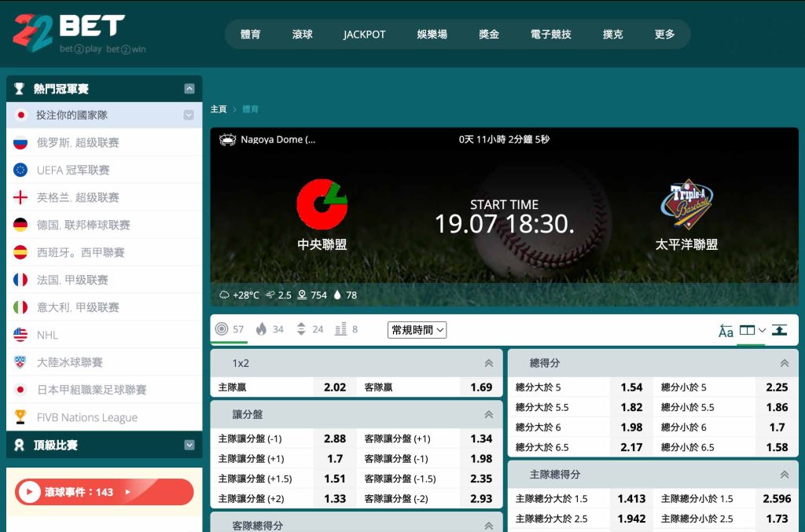The width and height of the screenshot is (805, 532).
Task: Click the Spain flag icon
Action: 20,252
